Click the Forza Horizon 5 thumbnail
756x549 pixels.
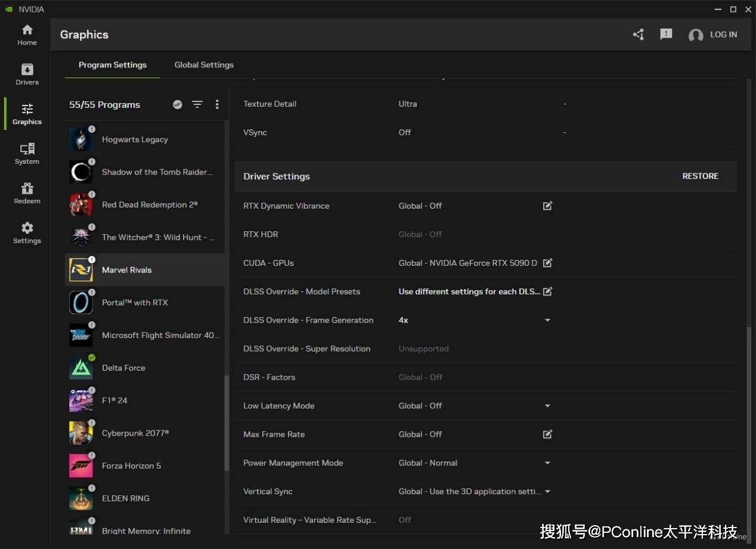tap(81, 466)
